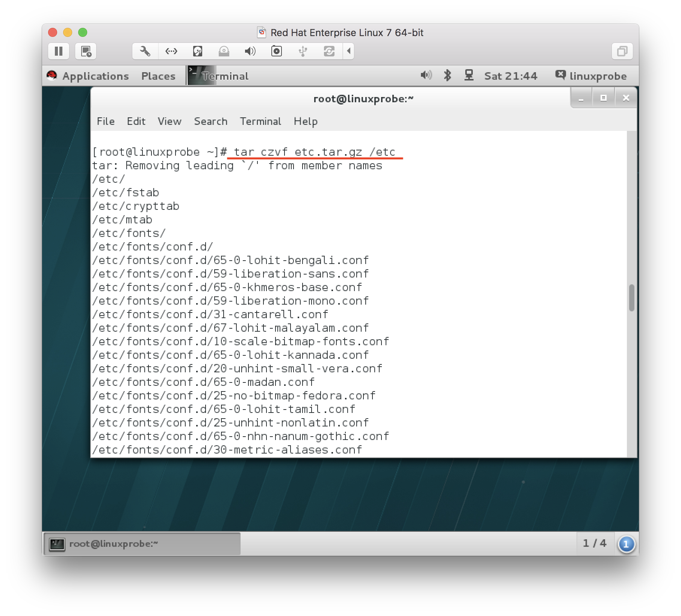
Task: Click the Terminal app button in top bar
Action: click(x=219, y=76)
